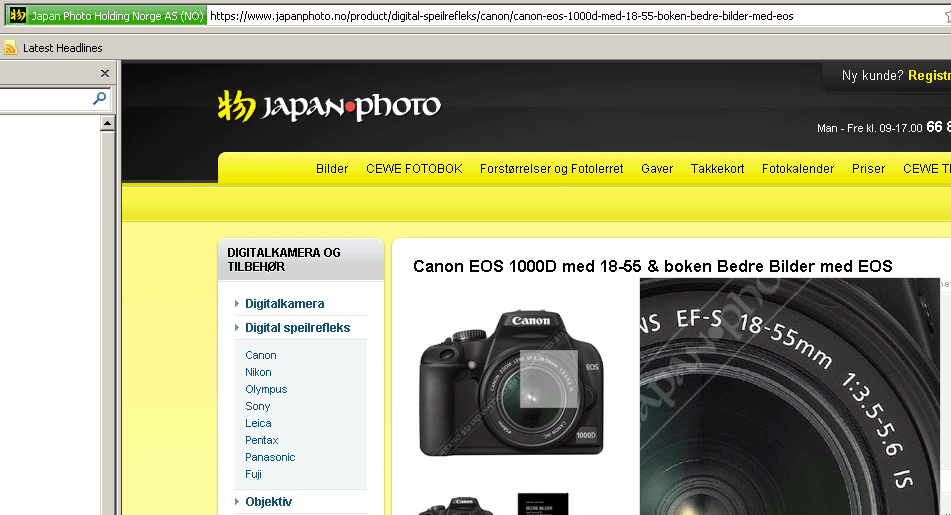951x515 pixels.
Task: Select the Bedre Bilder book thumbnail
Action: [x=543, y=504]
